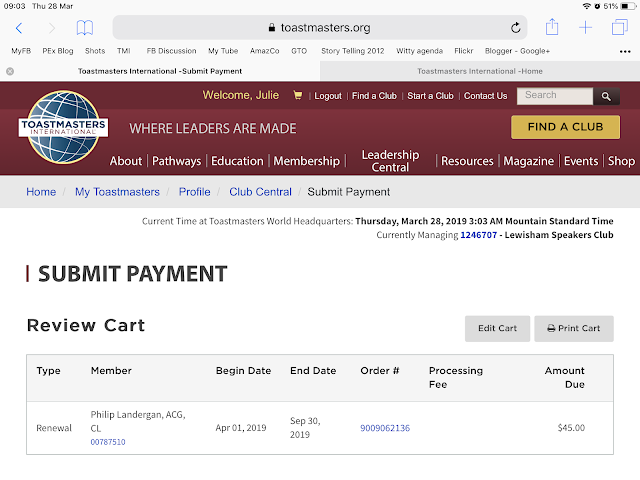
Task: Open new tab with plus icon
Action: 586,28
